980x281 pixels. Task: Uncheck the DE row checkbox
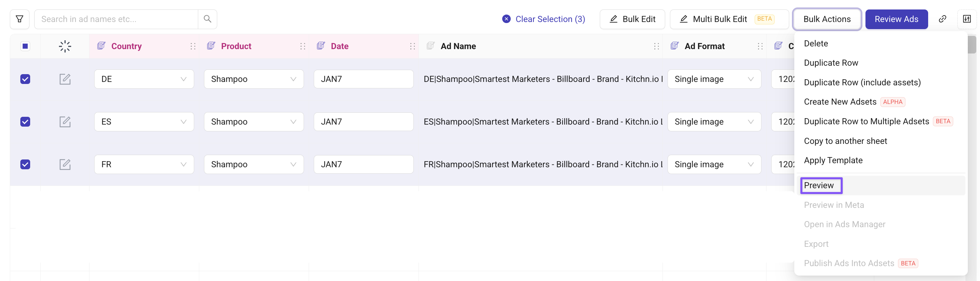[x=25, y=79]
